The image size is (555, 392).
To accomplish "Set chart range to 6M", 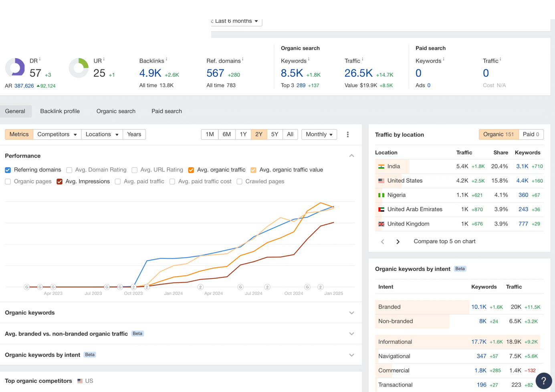I will (x=227, y=134).
